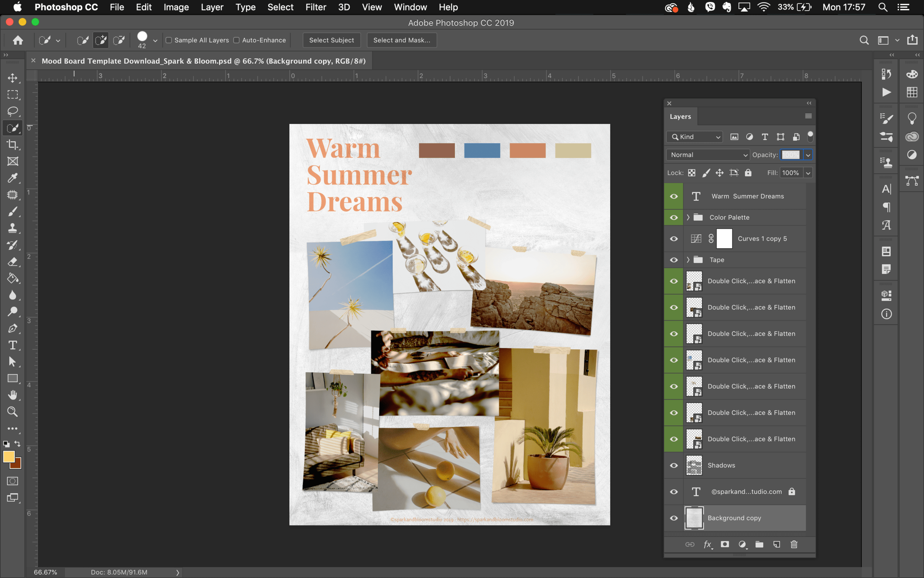Open the blending mode dropdown showing Normal
The image size is (924, 578).
[x=707, y=155]
